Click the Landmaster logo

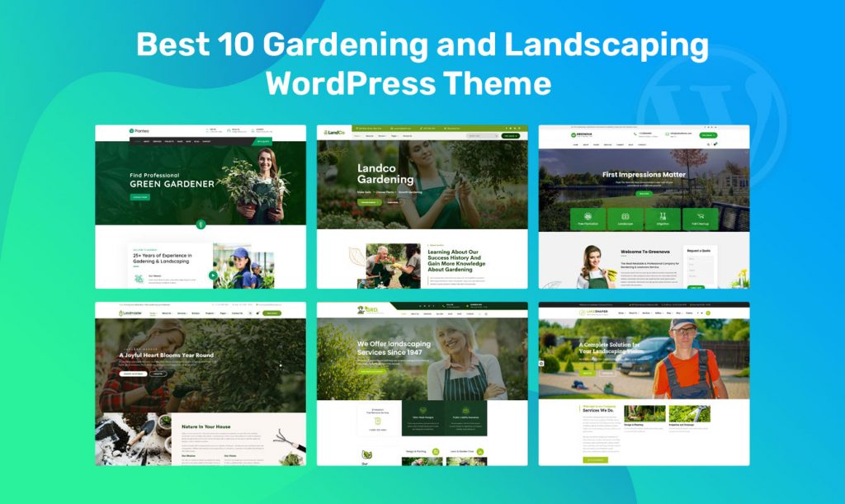coord(130,313)
